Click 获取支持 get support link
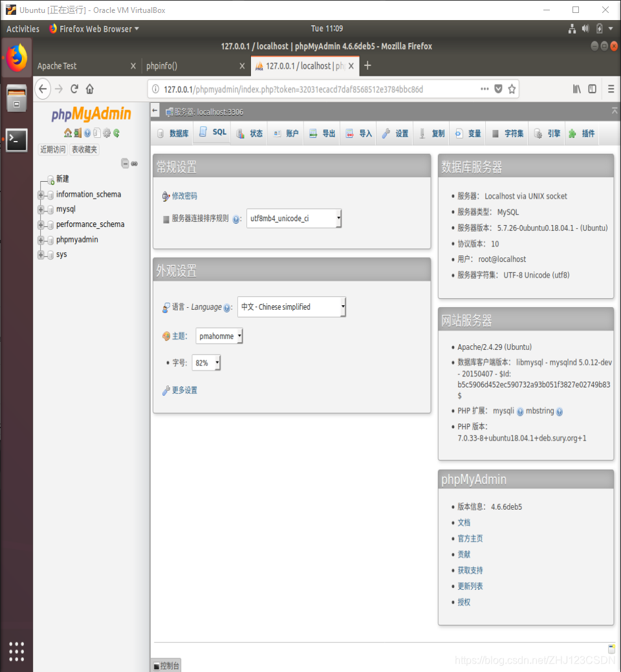Image resolution: width=621 pixels, height=672 pixels. click(470, 570)
